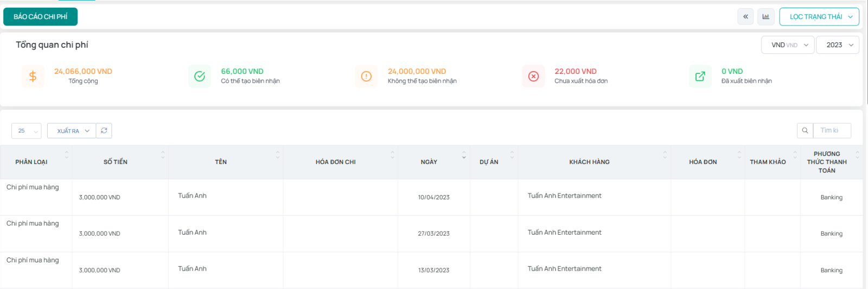868x289 pixels.
Task: Click the red X uninvoiced icon
Action: [x=533, y=77]
